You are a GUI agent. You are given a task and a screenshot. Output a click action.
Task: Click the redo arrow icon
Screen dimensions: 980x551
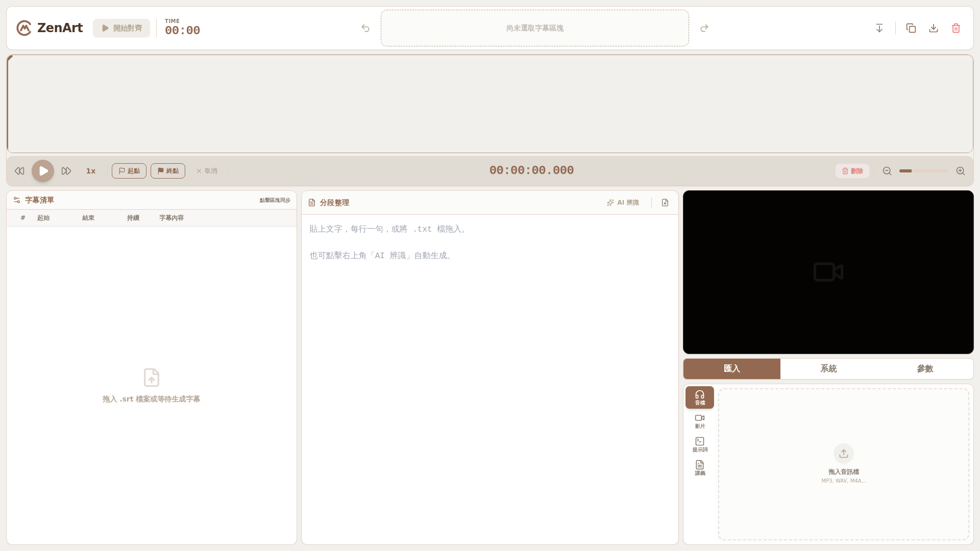pos(704,28)
